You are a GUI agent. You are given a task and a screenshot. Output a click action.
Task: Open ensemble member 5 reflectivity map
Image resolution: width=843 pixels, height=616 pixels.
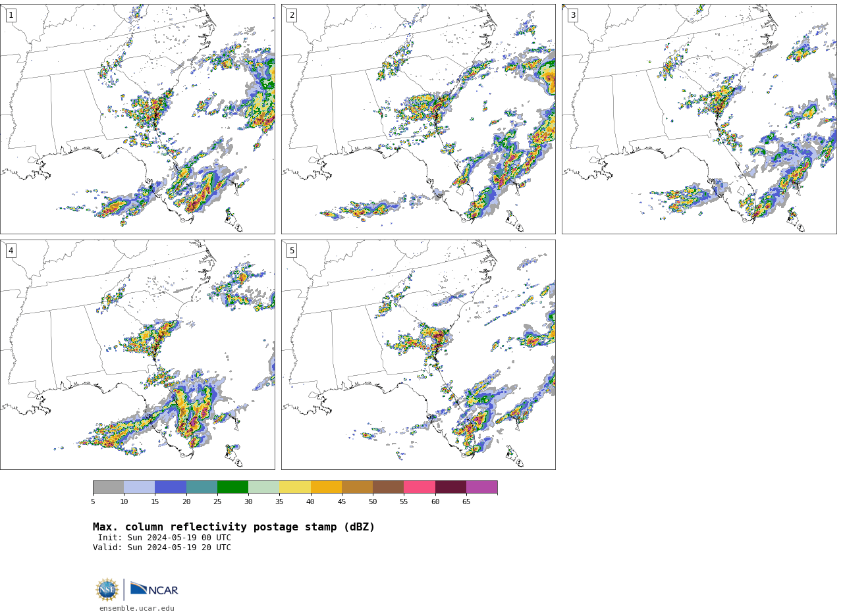(418, 355)
